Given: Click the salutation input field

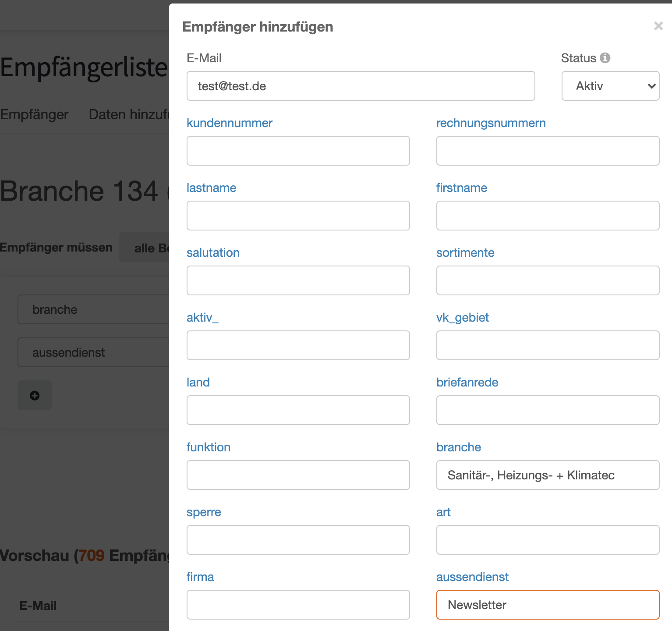Looking at the screenshot, I should 298,280.
